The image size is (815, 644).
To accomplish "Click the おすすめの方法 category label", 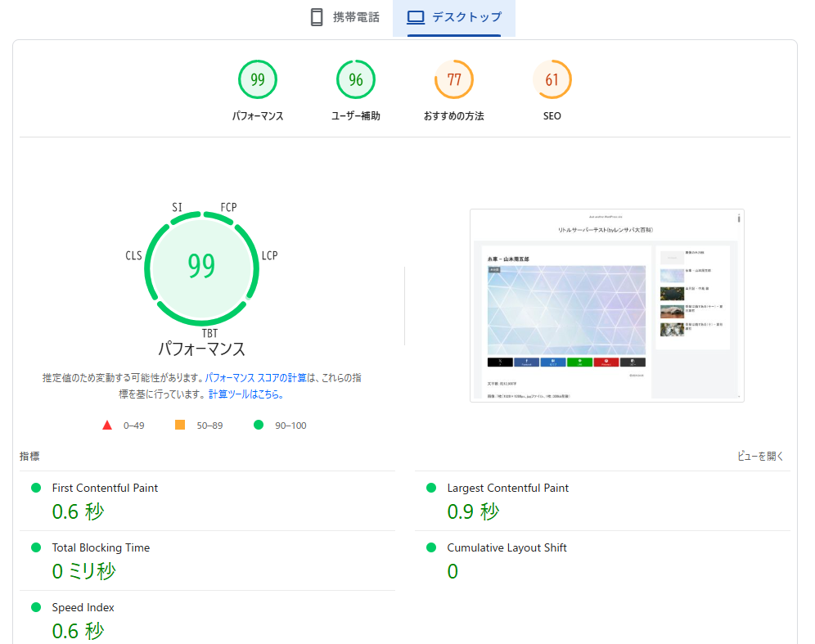I will click(x=454, y=116).
